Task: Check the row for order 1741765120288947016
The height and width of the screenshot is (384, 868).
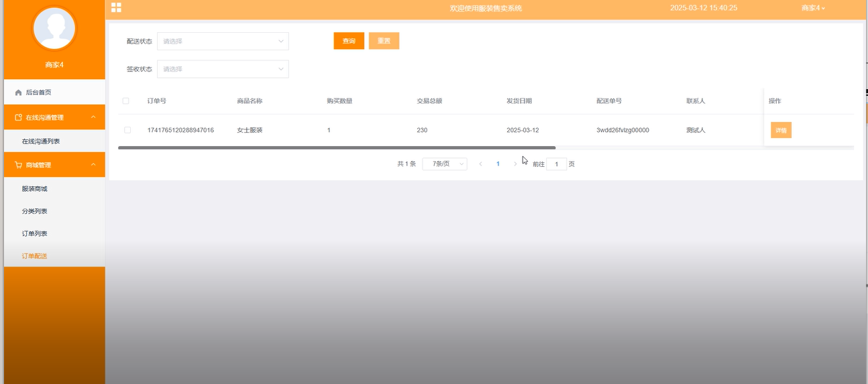Action: 127,130
